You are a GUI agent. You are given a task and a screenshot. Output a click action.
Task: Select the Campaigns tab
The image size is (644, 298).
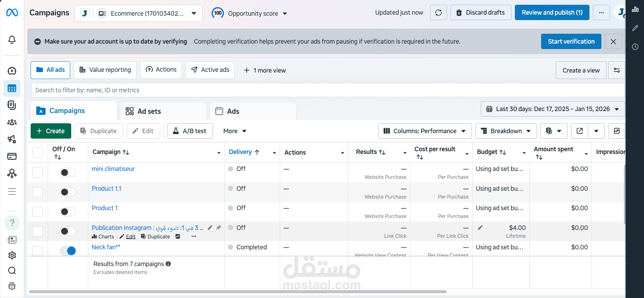tap(74, 111)
